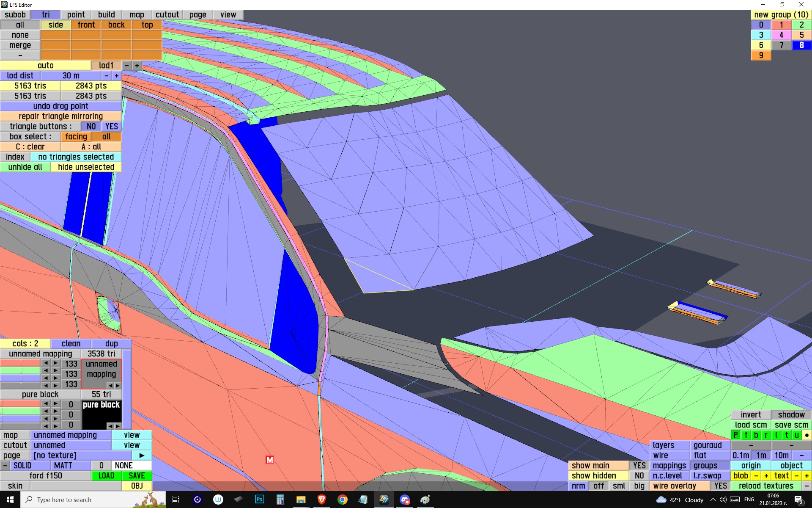Collapse panel with minus beside reload textures
This screenshot has height=508, width=812.
(807, 486)
